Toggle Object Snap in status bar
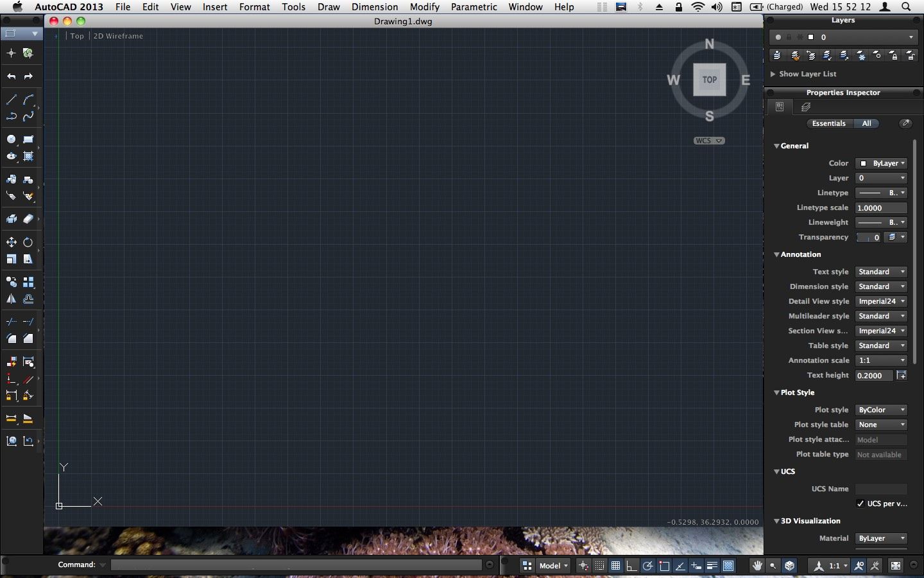924x578 pixels. (664, 566)
